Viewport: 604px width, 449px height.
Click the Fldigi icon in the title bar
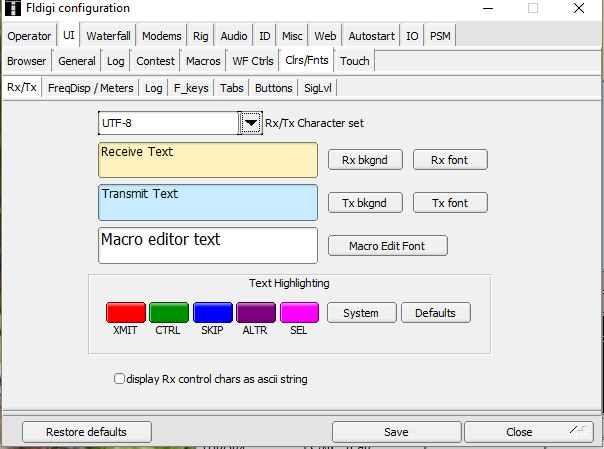[14, 8]
